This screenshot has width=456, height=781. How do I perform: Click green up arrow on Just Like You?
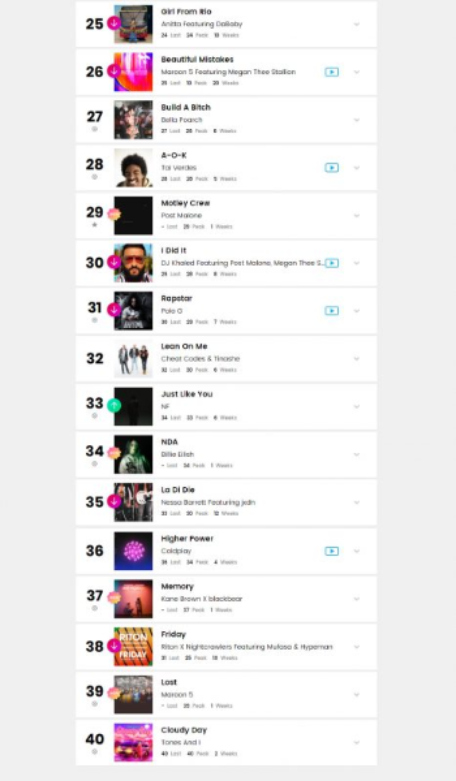[x=114, y=405]
